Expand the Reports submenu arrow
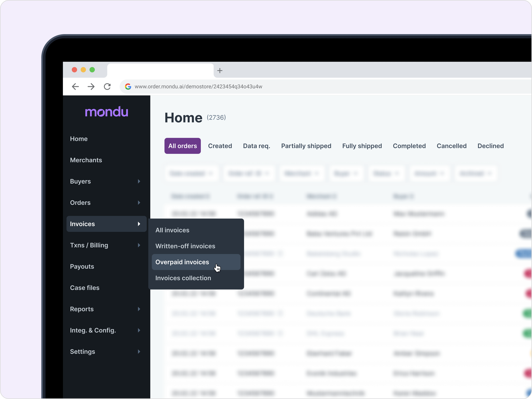532x399 pixels. pos(139,309)
